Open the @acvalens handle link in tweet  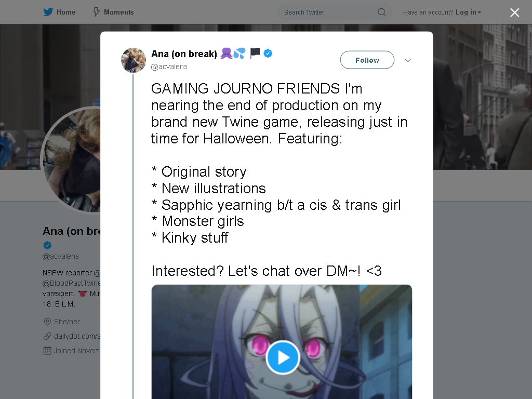pyautogui.click(x=169, y=66)
